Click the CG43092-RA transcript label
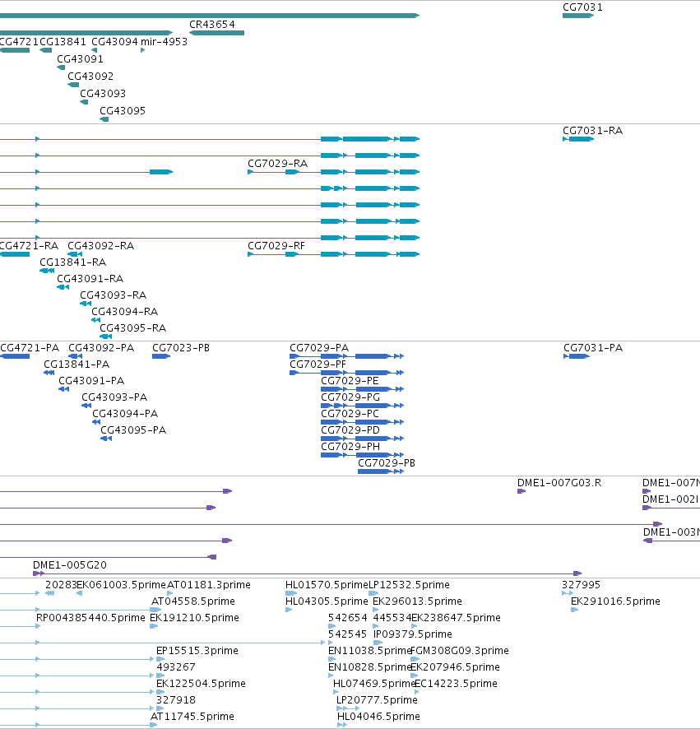 tap(101, 246)
